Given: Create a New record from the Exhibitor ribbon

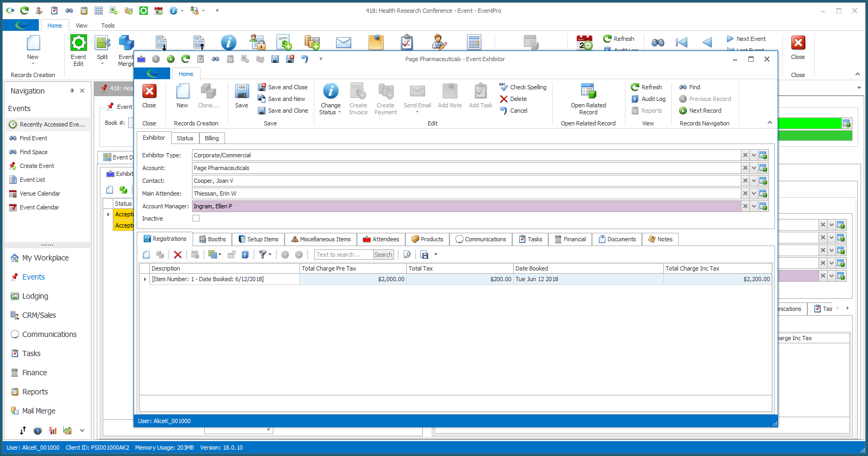Looking at the screenshot, I should (182, 96).
